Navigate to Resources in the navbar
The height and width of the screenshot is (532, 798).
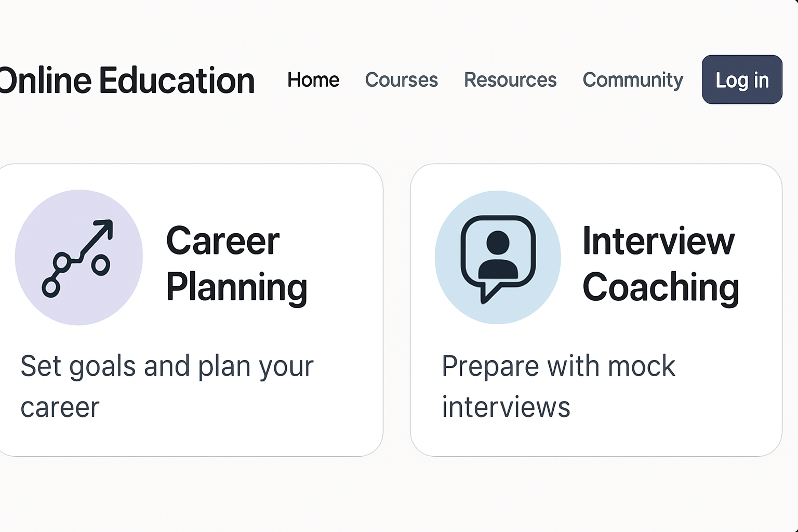(510, 80)
